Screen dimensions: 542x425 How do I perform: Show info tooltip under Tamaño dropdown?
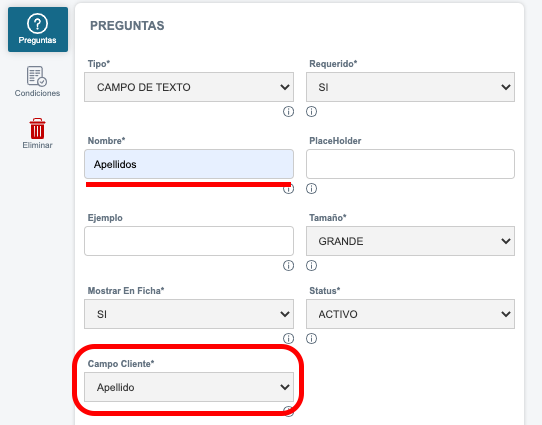point(311,265)
